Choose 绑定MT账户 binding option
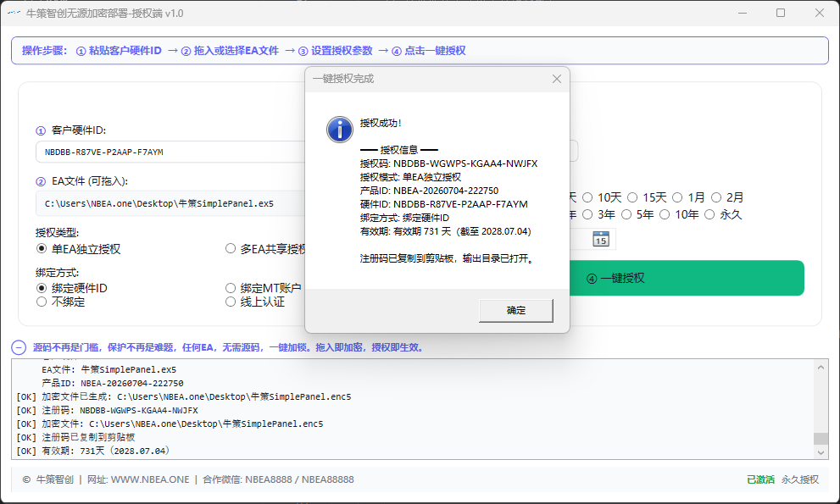Image resolution: width=840 pixels, height=504 pixels. coord(264,288)
